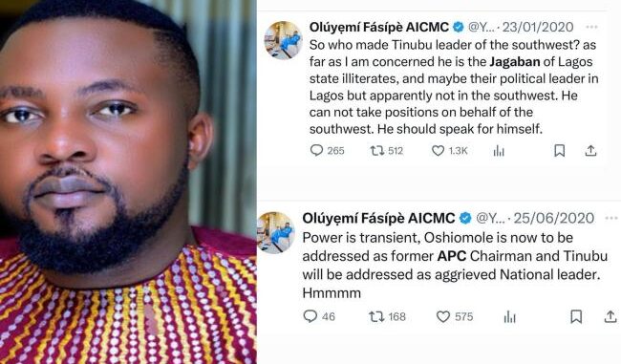This screenshot has height=364, width=621.
Task: Open the man's portrait photo
Action: 128,182
